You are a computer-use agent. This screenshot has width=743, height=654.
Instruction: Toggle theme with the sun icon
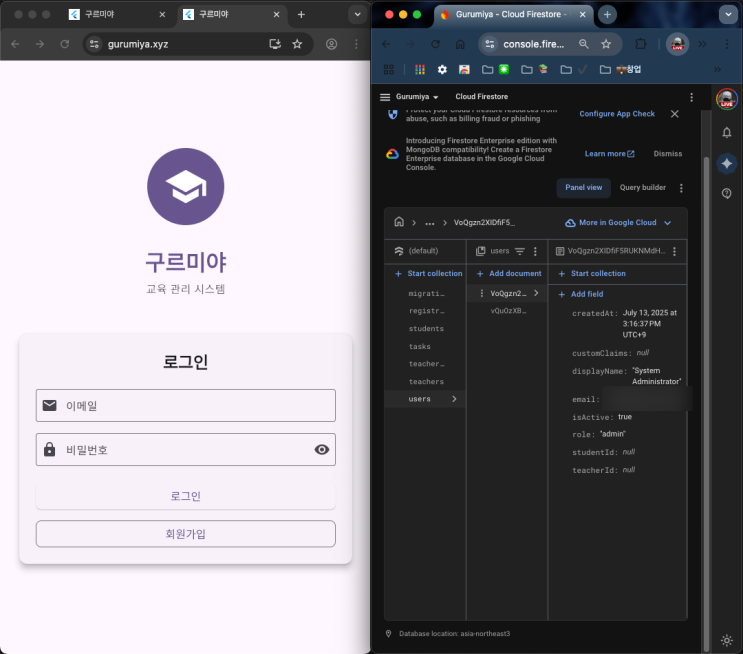pos(726,640)
